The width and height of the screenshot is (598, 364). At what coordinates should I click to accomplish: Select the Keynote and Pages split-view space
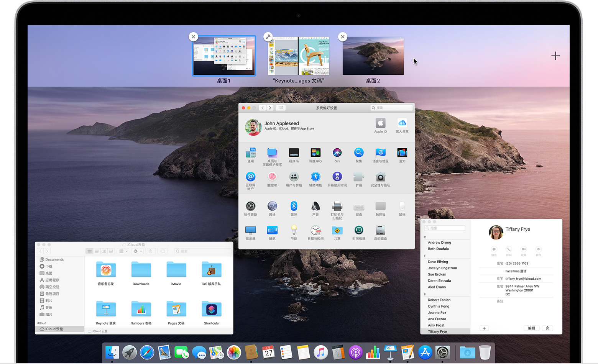[x=299, y=56]
